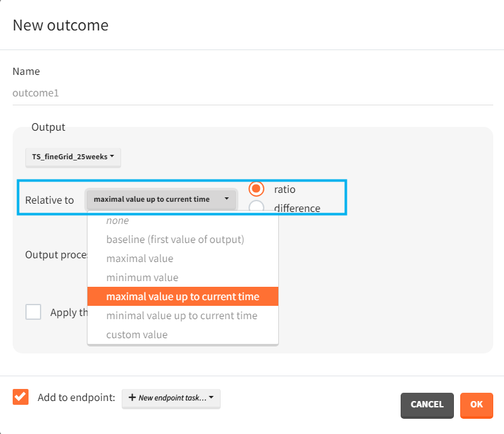This screenshot has width=504, height=434.
Task: Click the CANCEL button
Action: click(x=427, y=405)
